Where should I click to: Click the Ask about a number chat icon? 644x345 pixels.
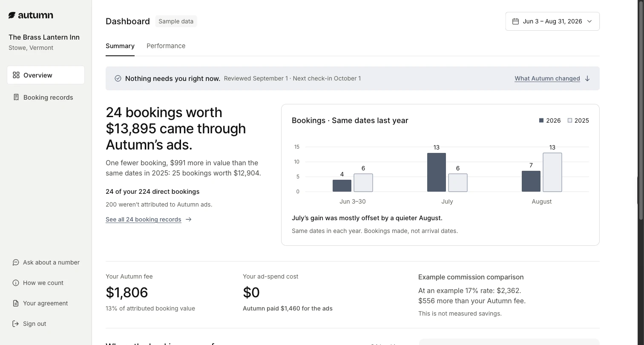16,262
